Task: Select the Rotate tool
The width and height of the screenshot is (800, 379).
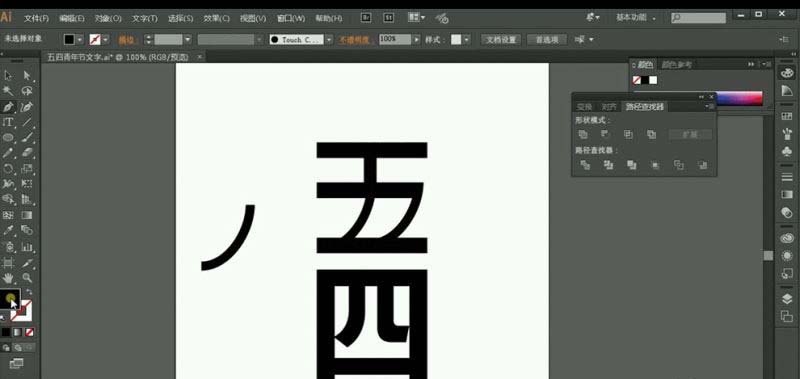Action: click(x=8, y=169)
